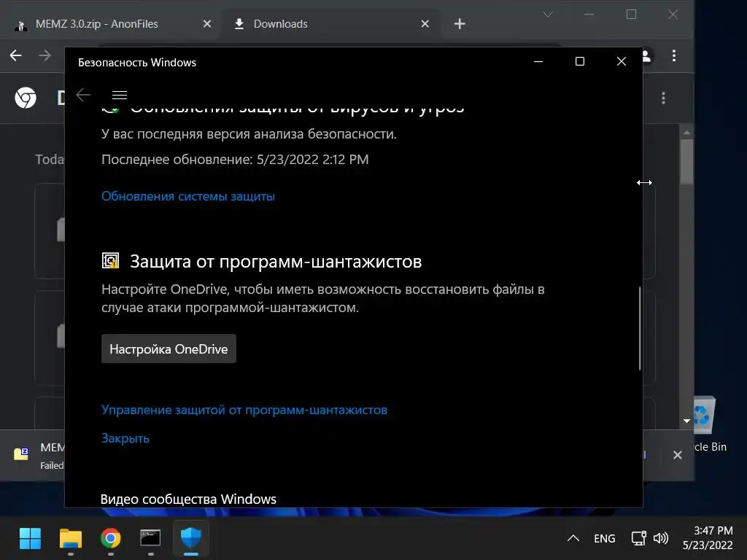The image size is (747, 560).
Task: Dismiss the Chrome download bar with X
Action: tap(678, 455)
